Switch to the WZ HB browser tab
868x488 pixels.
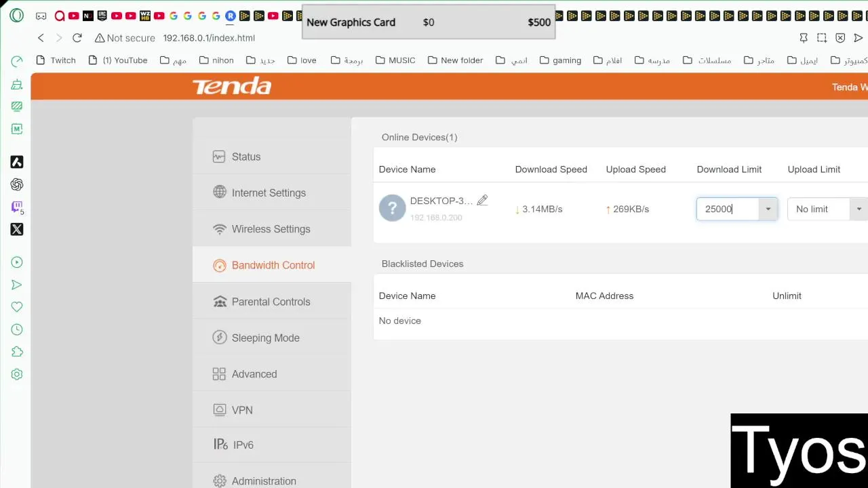point(144,16)
